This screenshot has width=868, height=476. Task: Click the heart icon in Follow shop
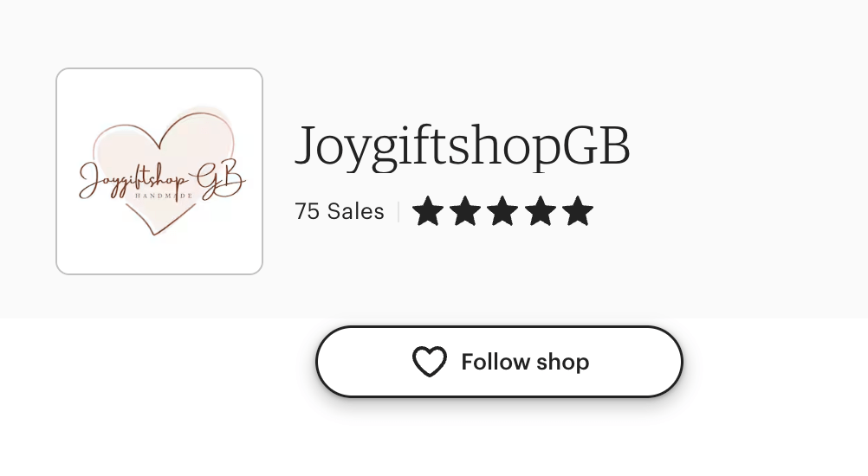click(429, 362)
